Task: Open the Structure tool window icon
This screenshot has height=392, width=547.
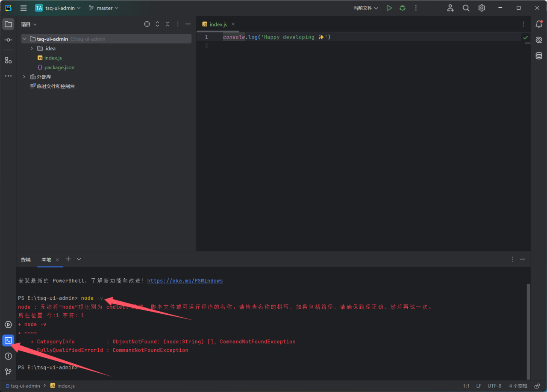Action: [x=8, y=60]
